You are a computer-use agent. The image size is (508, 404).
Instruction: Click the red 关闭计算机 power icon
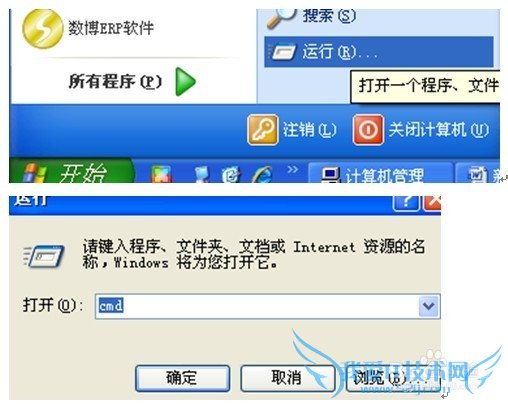tap(368, 130)
